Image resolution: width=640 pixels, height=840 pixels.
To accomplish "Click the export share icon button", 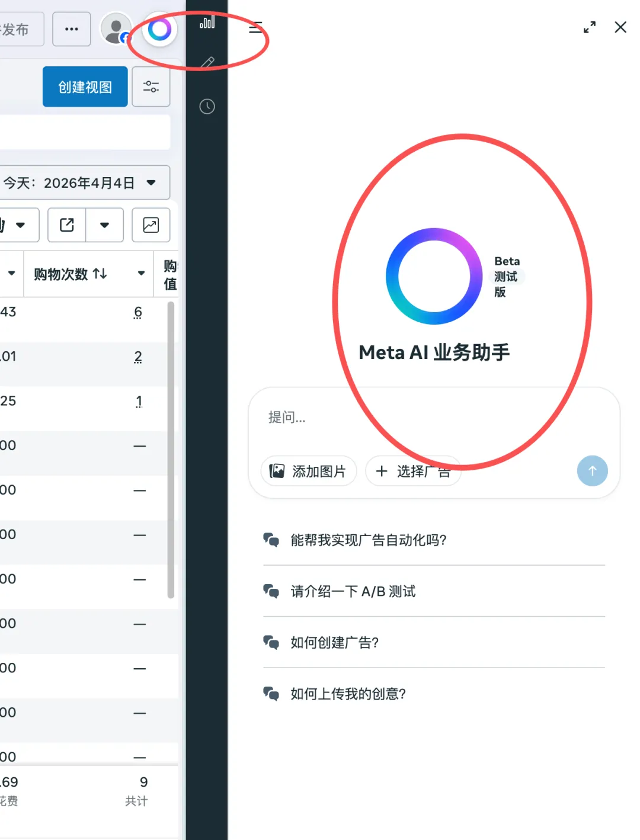I will pyautogui.click(x=67, y=225).
